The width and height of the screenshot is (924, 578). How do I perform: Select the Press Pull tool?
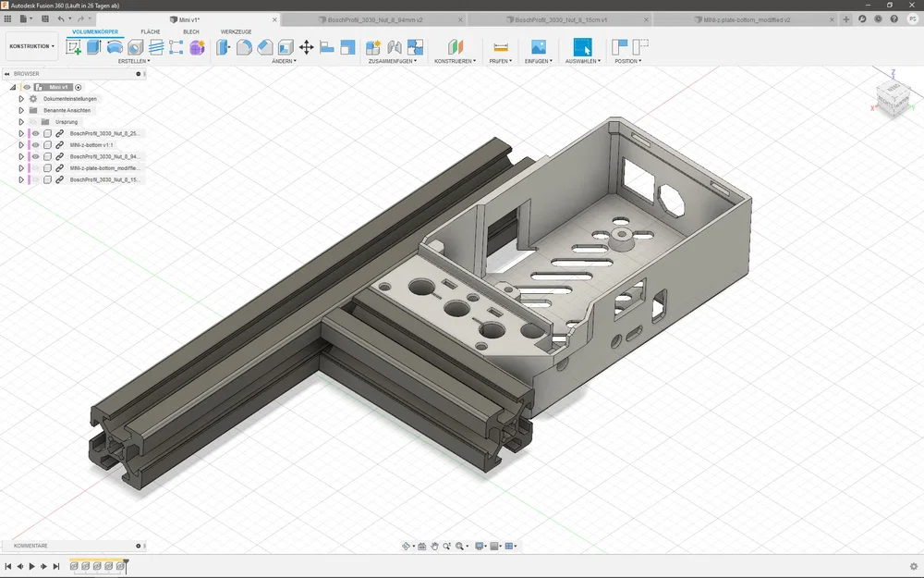pyautogui.click(x=224, y=47)
